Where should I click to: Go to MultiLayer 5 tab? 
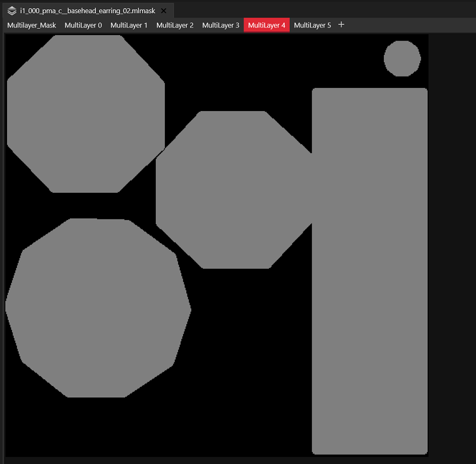312,25
